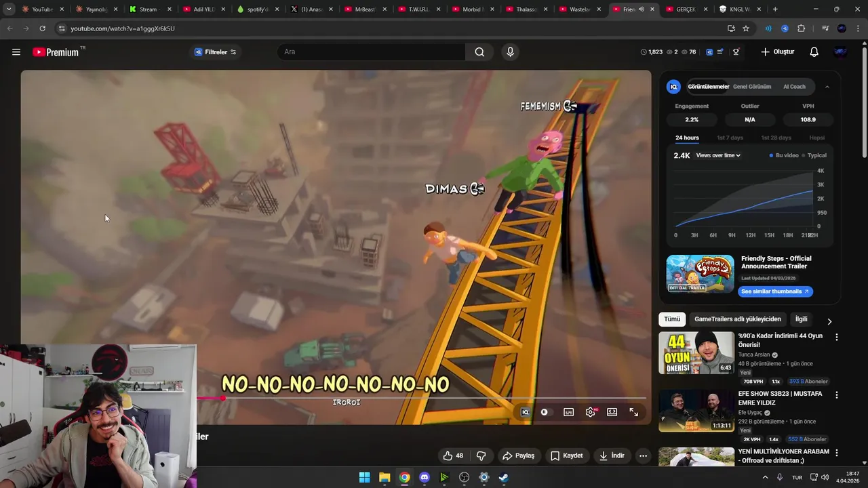Click the Kaydet save button
This screenshot has height=488, width=868.
pos(567,455)
